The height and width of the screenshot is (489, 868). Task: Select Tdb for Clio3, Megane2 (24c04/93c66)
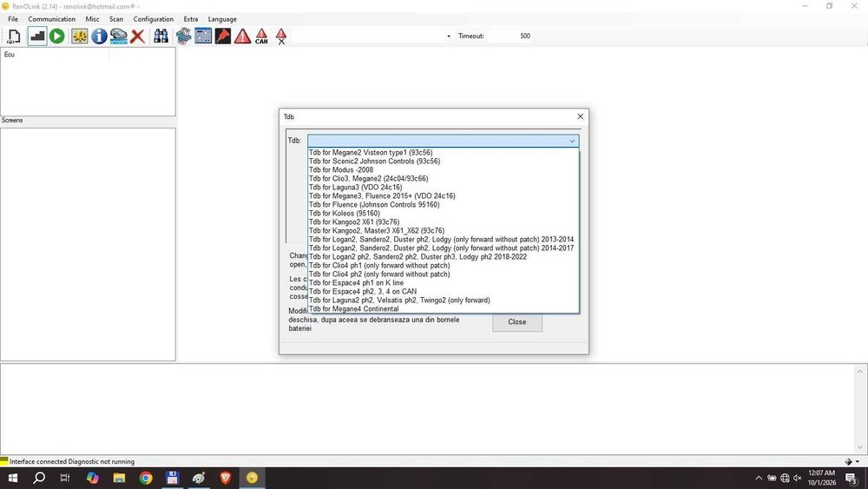click(x=444, y=178)
